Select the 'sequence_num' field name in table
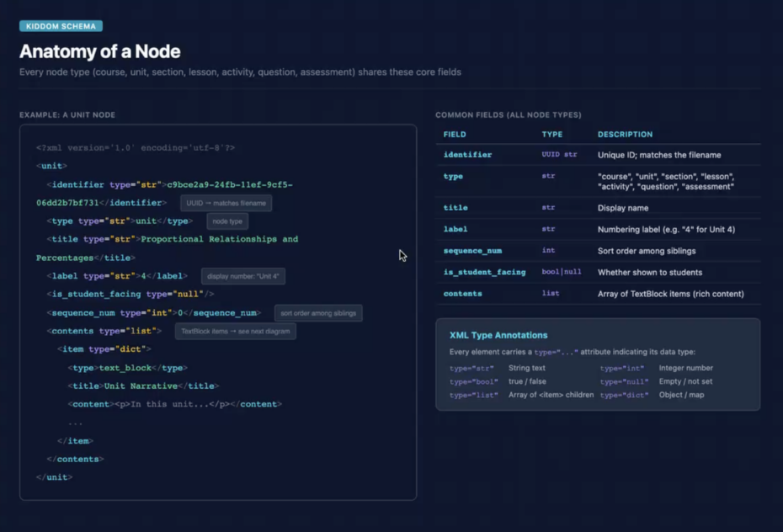Image resolution: width=783 pixels, height=532 pixels. click(x=472, y=251)
